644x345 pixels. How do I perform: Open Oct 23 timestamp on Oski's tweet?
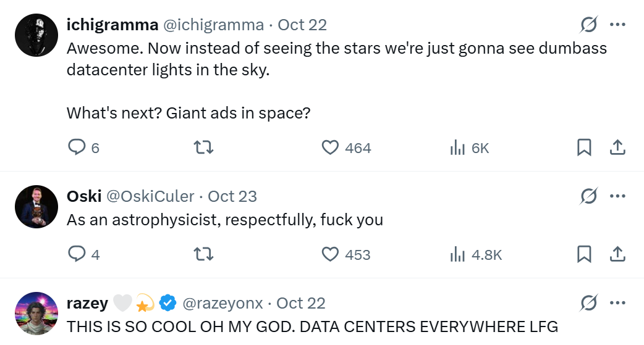point(232,196)
